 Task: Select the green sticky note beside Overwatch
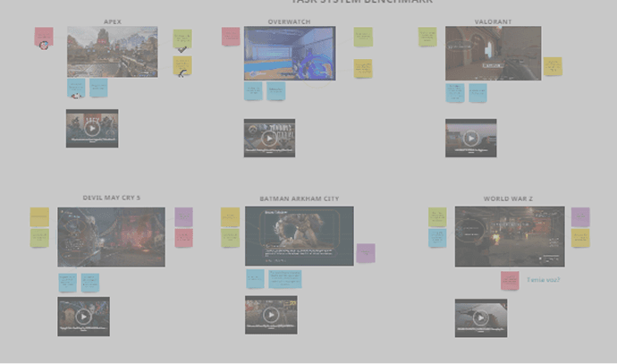[x=363, y=37]
